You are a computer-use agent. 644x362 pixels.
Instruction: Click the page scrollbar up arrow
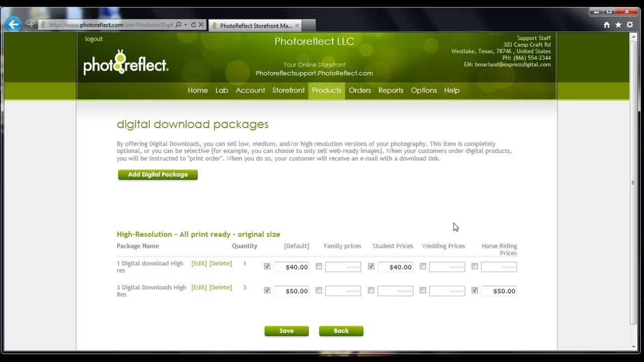tap(633, 37)
